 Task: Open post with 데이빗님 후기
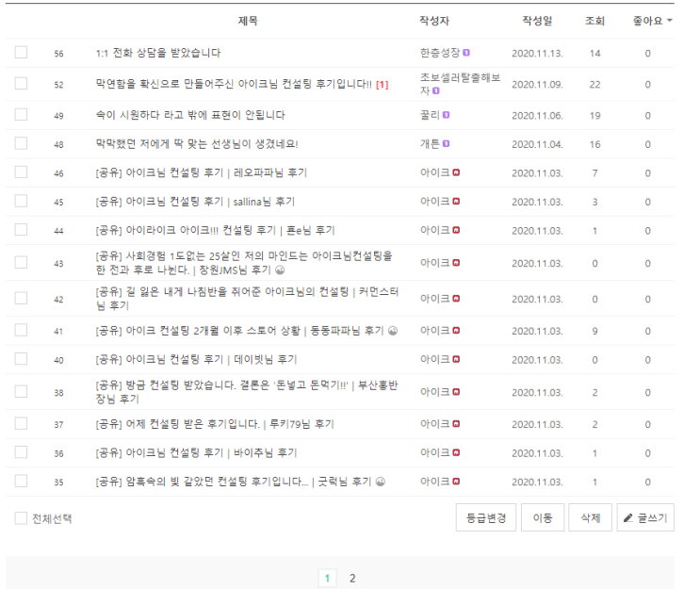point(196,359)
